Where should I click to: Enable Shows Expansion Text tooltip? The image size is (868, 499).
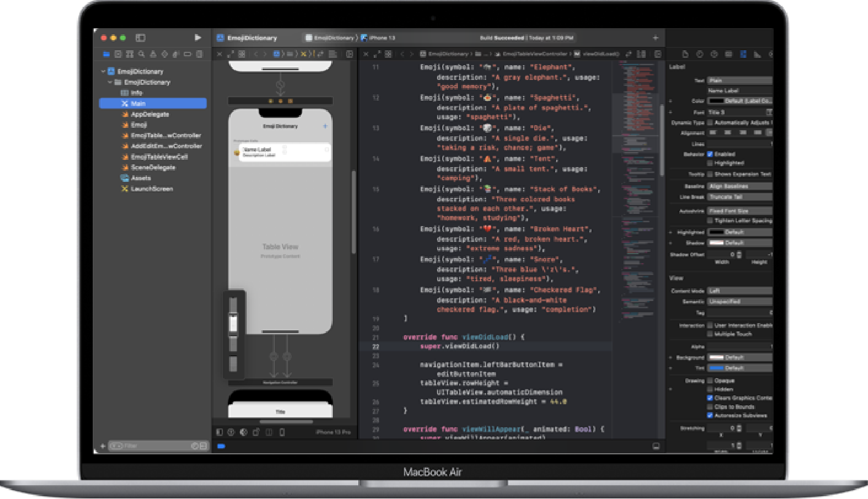click(x=710, y=174)
